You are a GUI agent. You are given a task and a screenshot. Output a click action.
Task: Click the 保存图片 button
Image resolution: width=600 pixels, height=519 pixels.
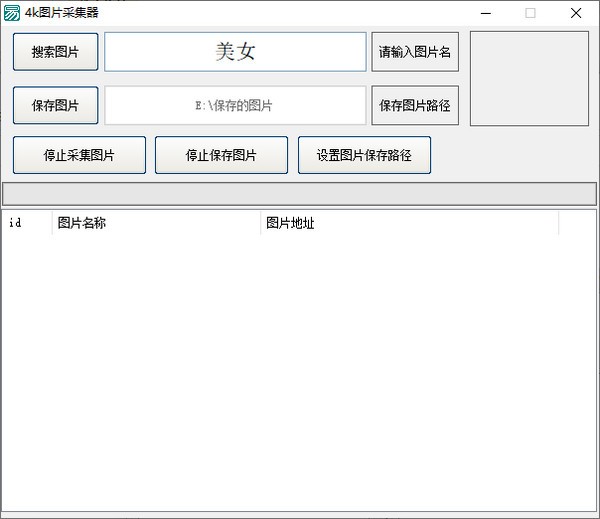coord(55,105)
